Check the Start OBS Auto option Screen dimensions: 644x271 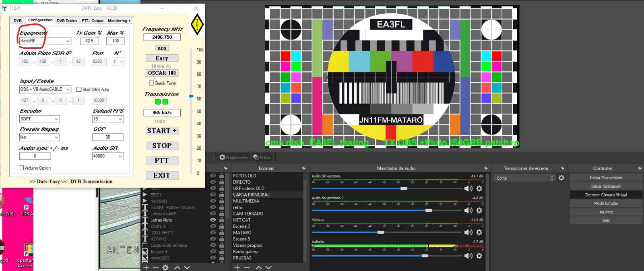click(x=79, y=89)
